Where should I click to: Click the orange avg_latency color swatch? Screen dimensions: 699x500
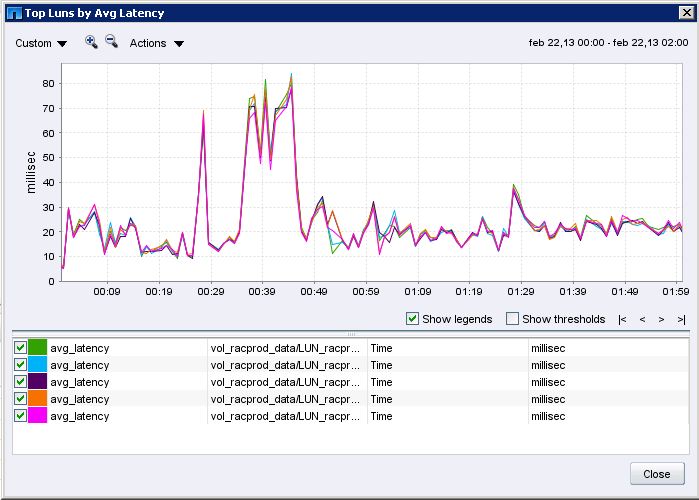[38, 399]
